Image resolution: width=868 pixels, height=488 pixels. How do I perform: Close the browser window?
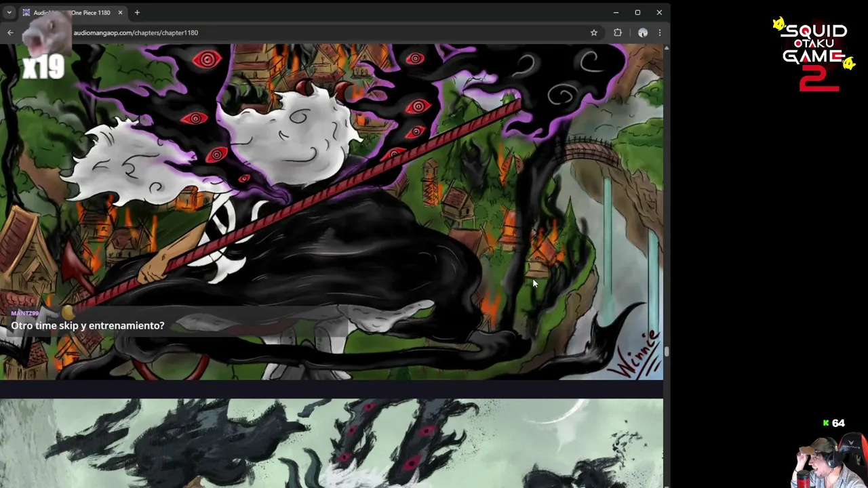[659, 12]
